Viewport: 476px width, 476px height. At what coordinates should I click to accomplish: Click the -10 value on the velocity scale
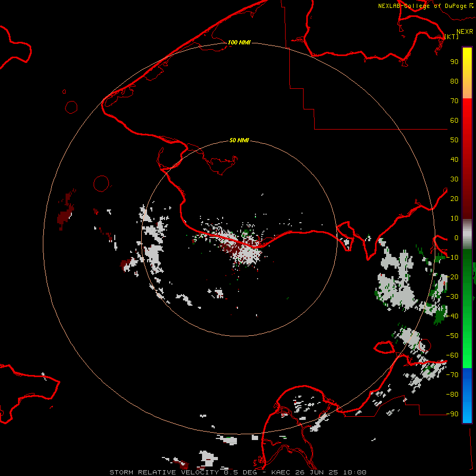point(452,258)
